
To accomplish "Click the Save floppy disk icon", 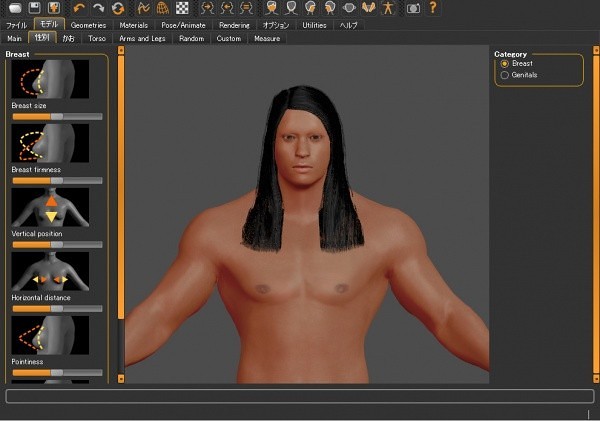I will [x=35, y=8].
